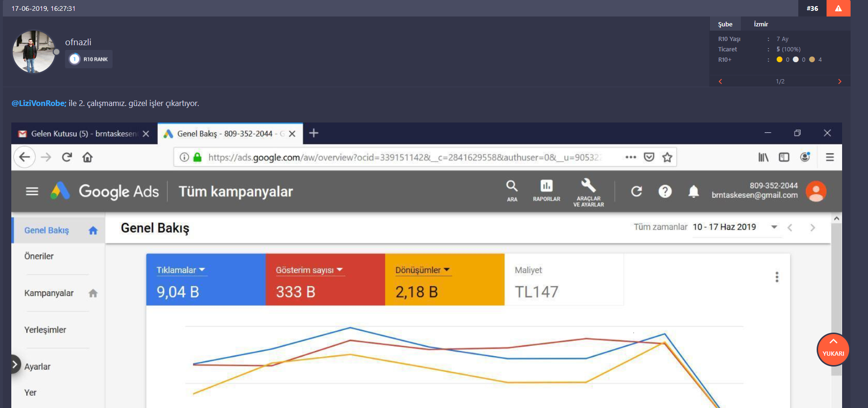The image size is (868, 408).
Task: Open ARAÇLAR VE AYARLAR wrench
Action: 589,192
